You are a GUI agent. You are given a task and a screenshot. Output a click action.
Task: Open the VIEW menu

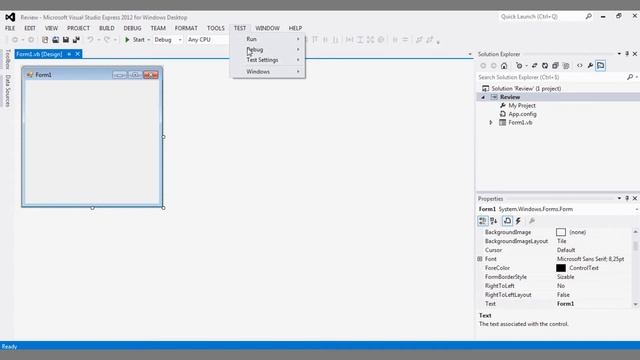point(51,28)
